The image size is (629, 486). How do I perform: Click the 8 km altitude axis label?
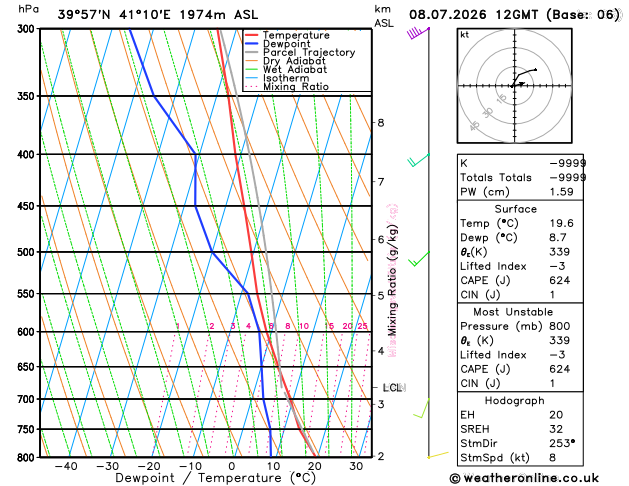tap(381, 123)
